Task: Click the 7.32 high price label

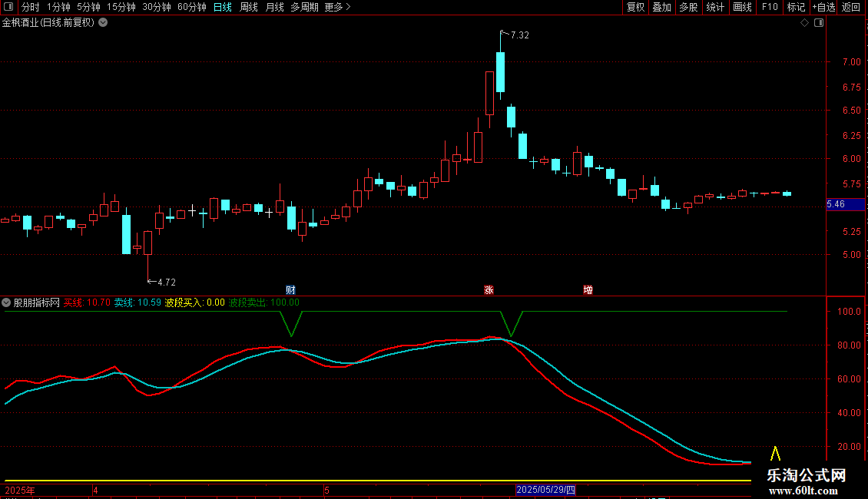Action: (x=520, y=35)
